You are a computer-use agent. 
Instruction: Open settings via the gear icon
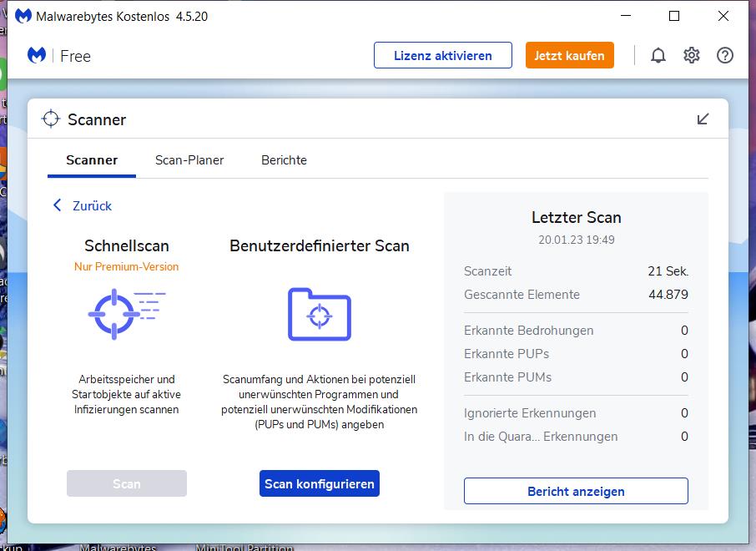pyautogui.click(x=692, y=55)
